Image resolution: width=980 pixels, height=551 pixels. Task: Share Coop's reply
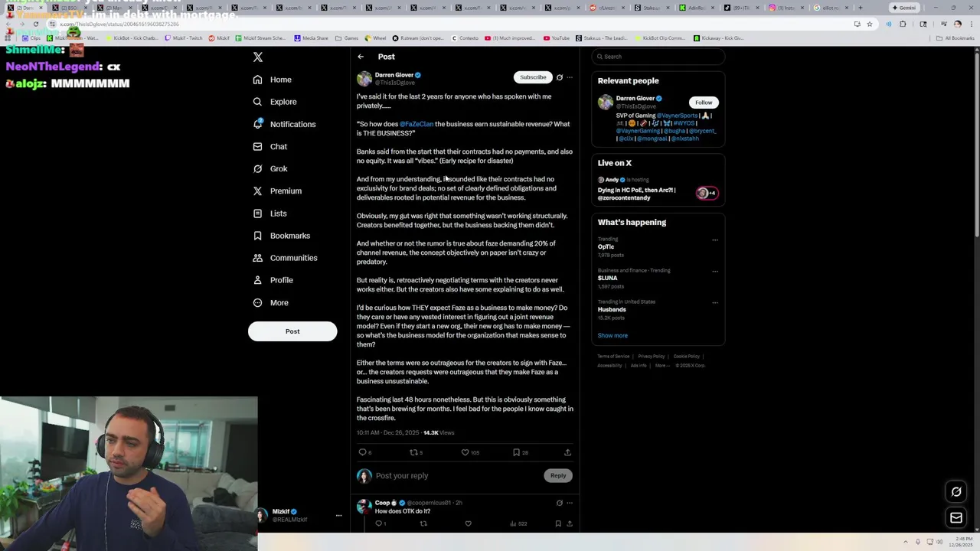click(569, 523)
